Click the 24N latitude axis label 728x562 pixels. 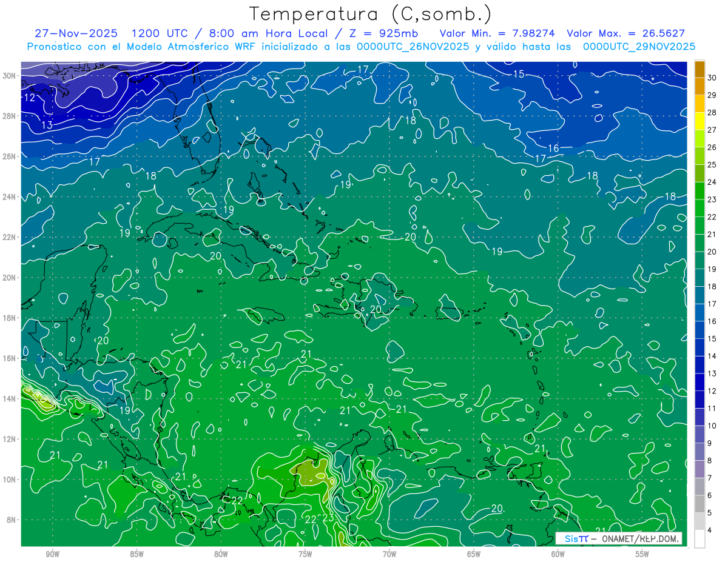pos(9,197)
